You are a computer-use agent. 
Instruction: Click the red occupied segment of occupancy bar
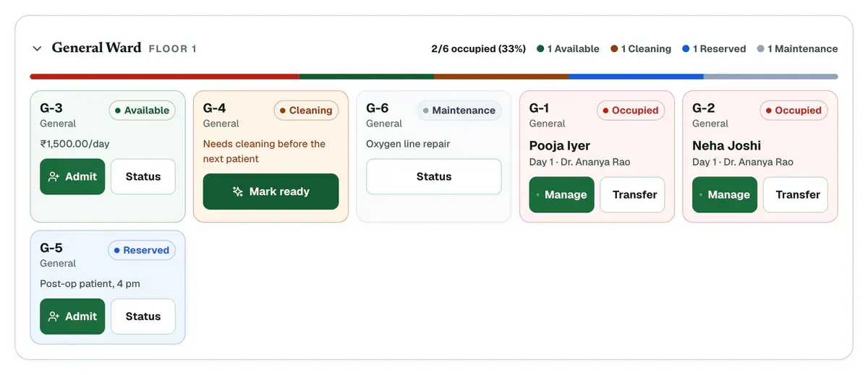(x=164, y=77)
